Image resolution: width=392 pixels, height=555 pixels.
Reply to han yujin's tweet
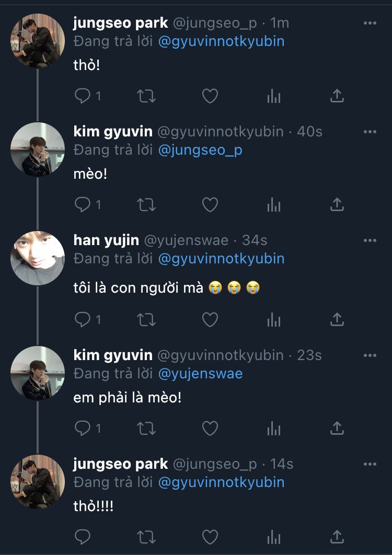83,319
